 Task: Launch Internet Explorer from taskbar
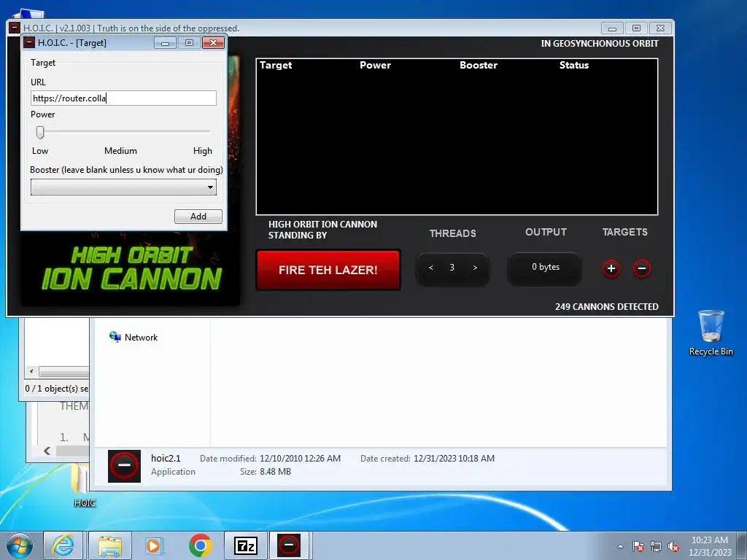click(x=63, y=545)
